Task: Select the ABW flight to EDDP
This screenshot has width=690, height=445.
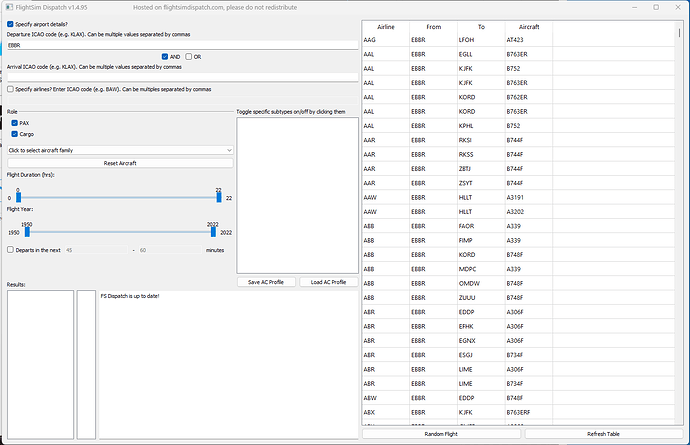Action: (518, 398)
